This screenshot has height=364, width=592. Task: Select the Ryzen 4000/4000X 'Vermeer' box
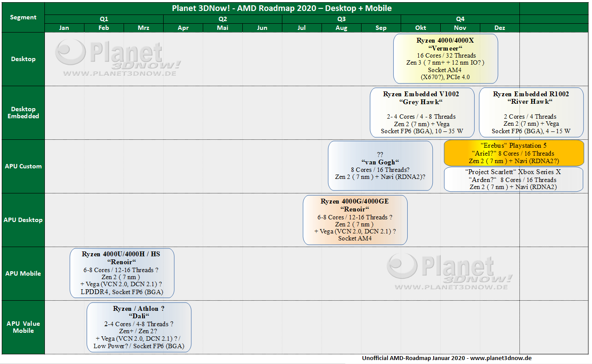(446, 58)
